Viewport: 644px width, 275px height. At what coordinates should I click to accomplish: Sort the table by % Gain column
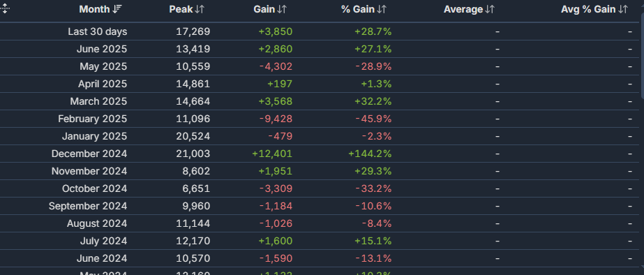point(364,10)
